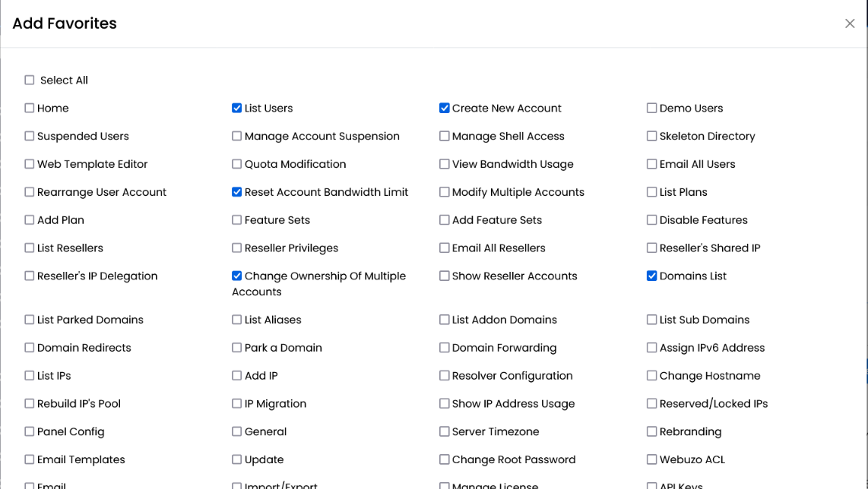Enable Web Template Editor

tap(29, 164)
